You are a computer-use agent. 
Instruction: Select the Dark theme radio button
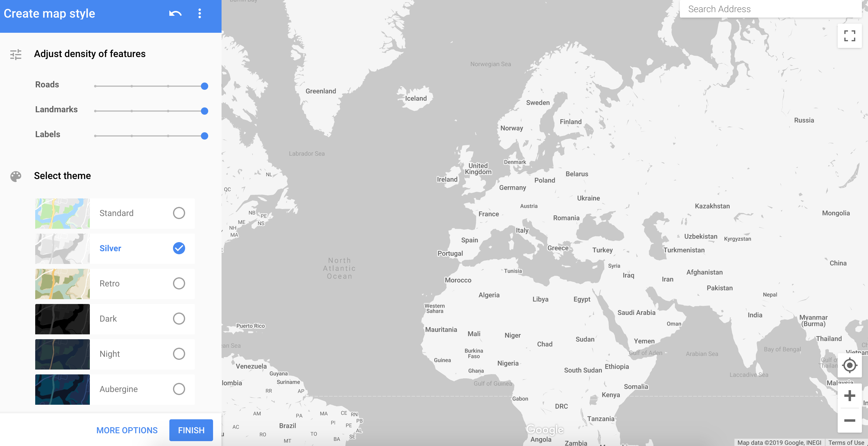(179, 319)
